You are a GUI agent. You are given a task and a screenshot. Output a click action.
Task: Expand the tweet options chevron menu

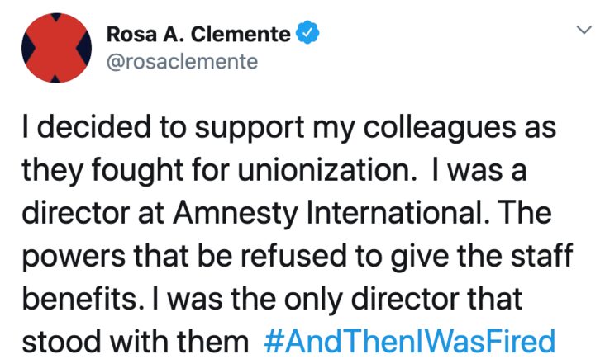(584, 30)
